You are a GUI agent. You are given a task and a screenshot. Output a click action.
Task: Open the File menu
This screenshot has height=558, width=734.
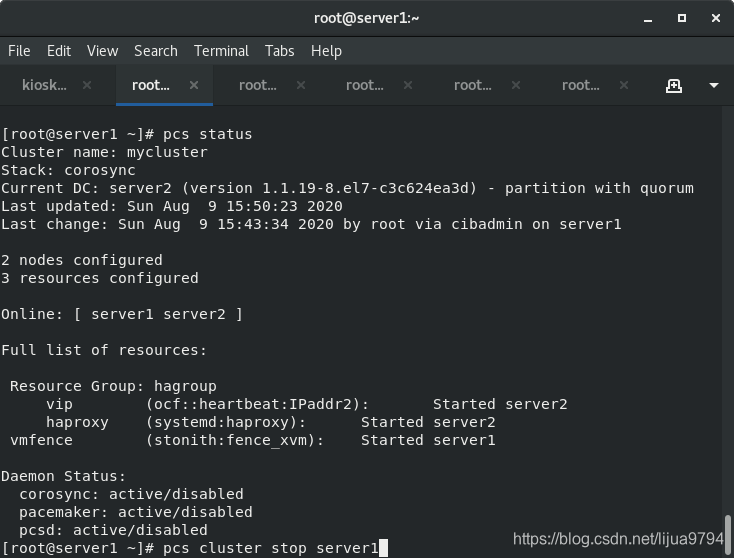point(19,51)
